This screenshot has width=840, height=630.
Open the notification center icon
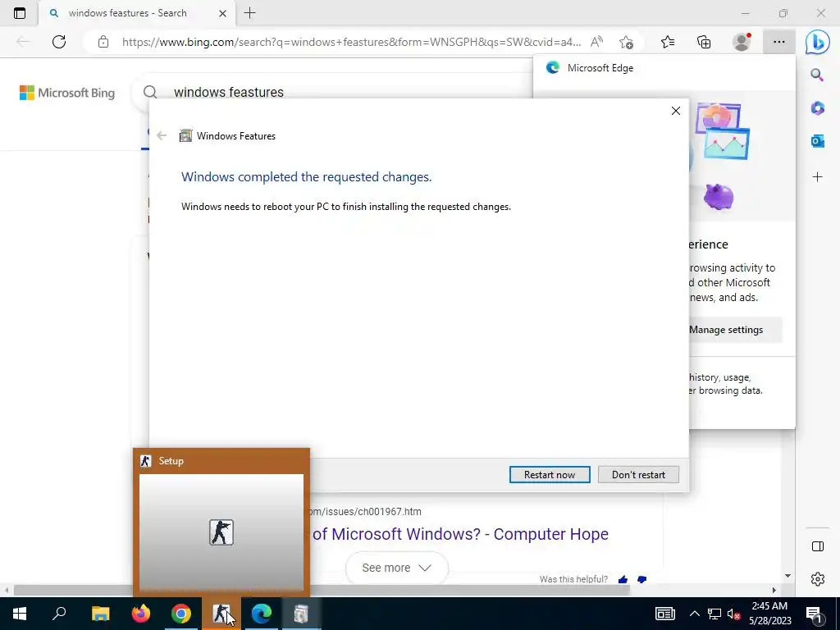(814, 614)
